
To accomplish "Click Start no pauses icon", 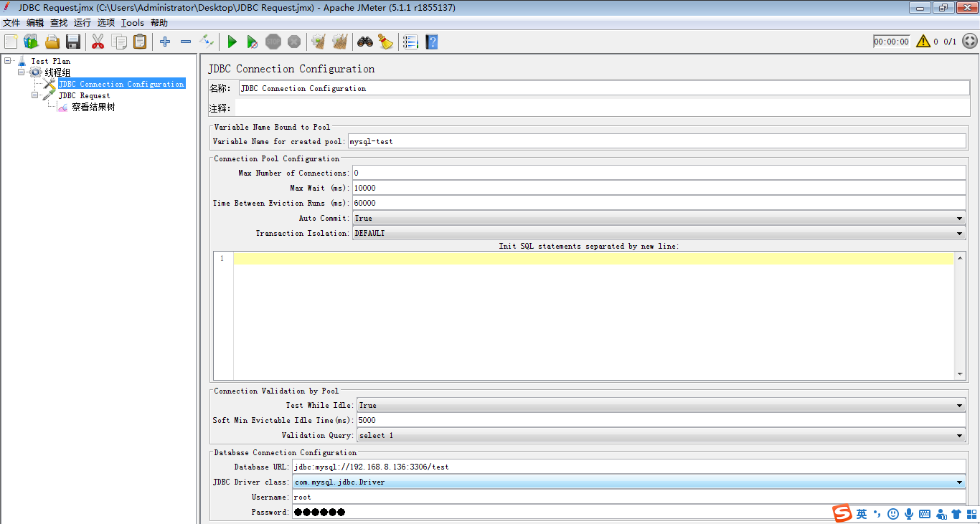I will point(253,42).
